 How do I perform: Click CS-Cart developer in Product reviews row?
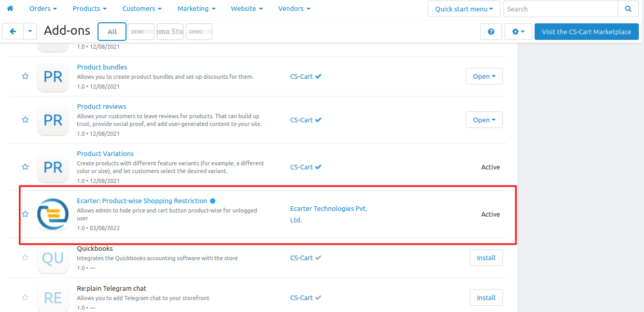pos(302,120)
